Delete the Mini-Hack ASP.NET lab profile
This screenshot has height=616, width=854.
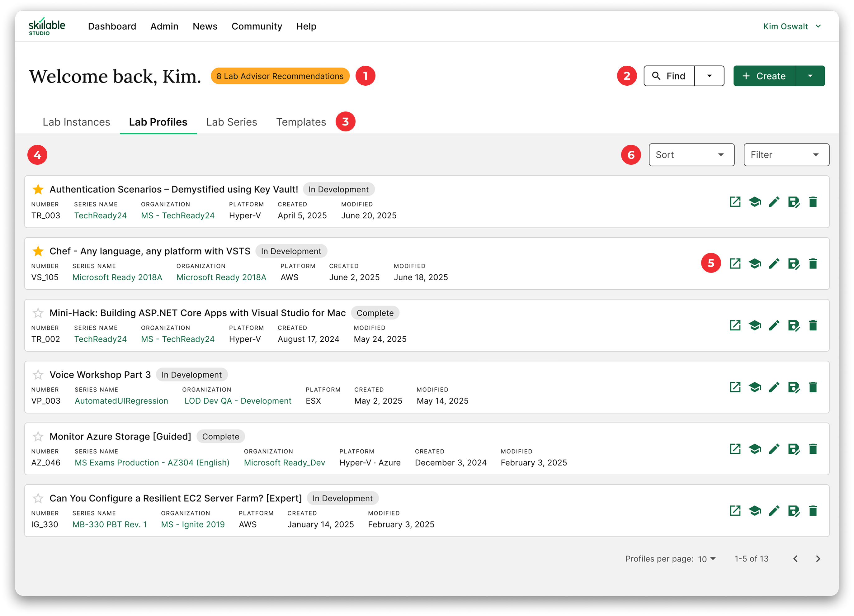pyautogui.click(x=813, y=325)
